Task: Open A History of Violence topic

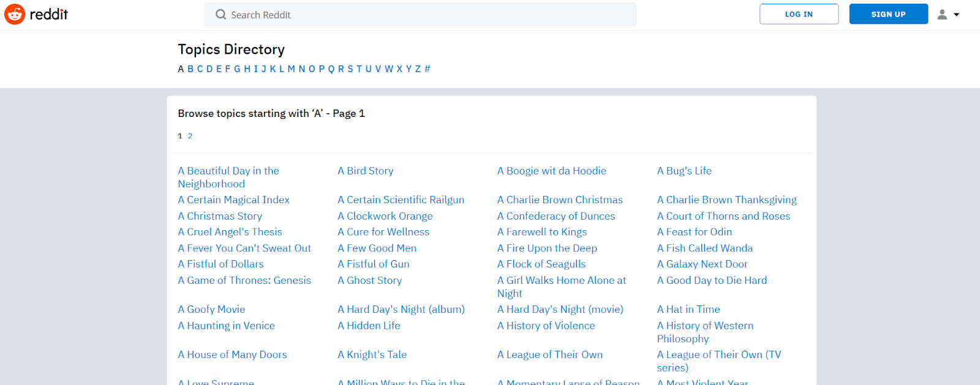Action: point(546,326)
